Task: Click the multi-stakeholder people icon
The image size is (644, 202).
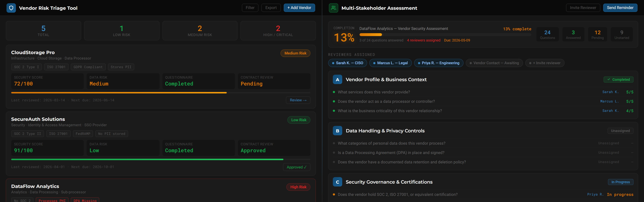Action: coord(333,8)
